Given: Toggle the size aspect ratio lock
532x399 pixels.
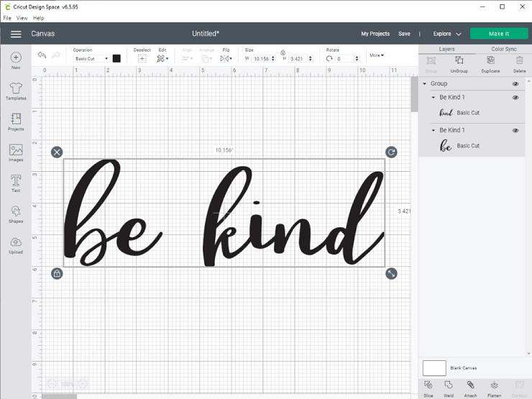Looking at the screenshot, I should [283, 52].
